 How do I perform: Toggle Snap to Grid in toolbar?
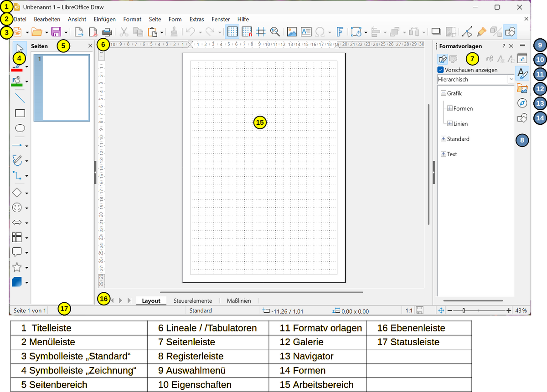247,32
